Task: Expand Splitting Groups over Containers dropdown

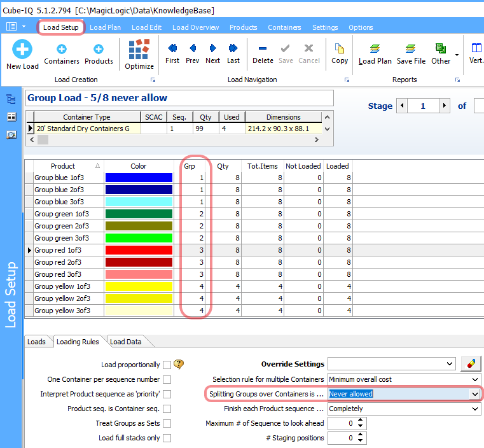Action: (x=474, y=394)
